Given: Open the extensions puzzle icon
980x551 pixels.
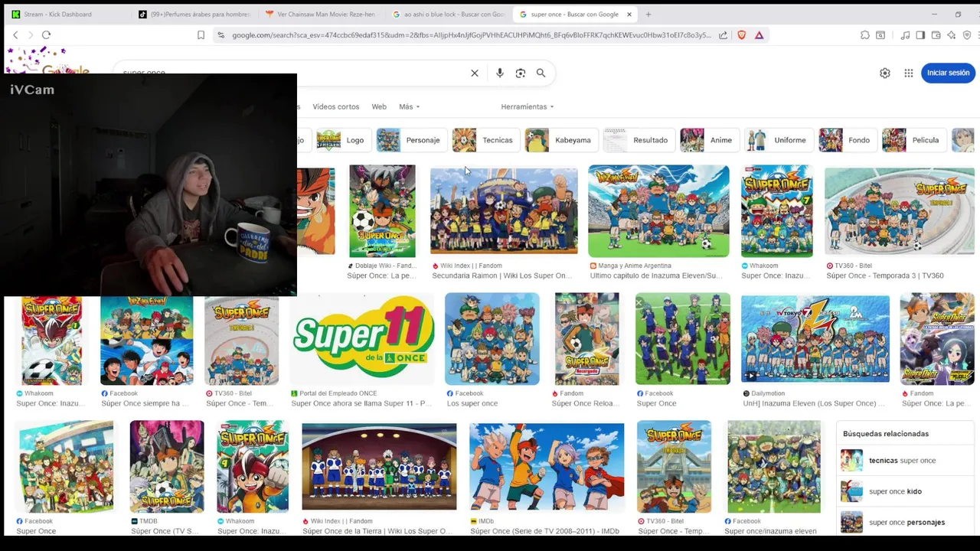Looking at the screenshot, I should click(x=865, y=35).
